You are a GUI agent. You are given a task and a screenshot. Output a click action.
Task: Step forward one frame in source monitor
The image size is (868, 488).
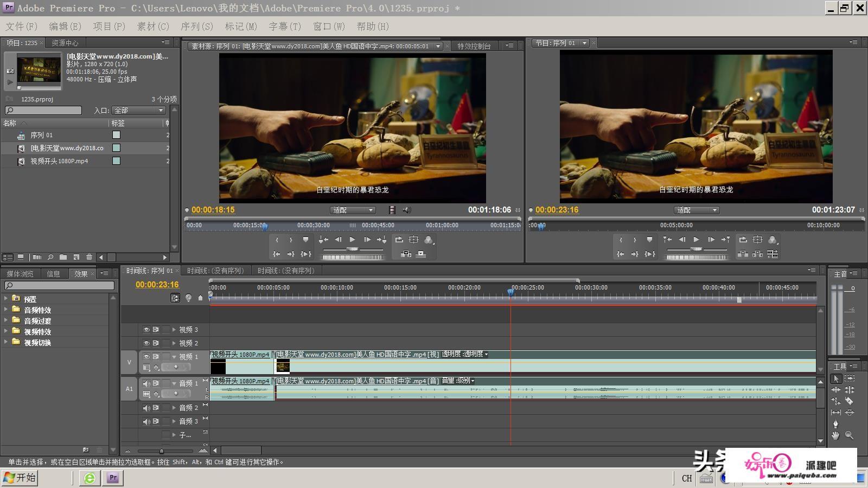pyautogui.click(x=367, y=240)
